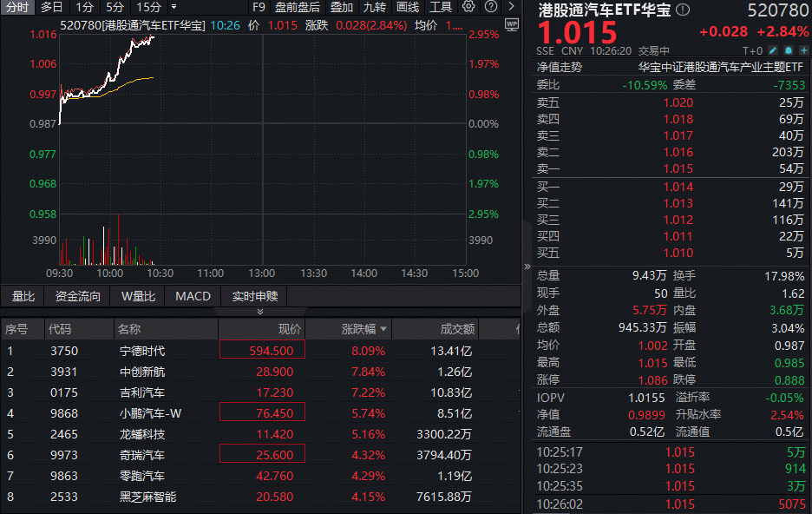Viewport: 812px width, 514px height.
Task: Add to watchlist with plus icon
Action: 803,50
